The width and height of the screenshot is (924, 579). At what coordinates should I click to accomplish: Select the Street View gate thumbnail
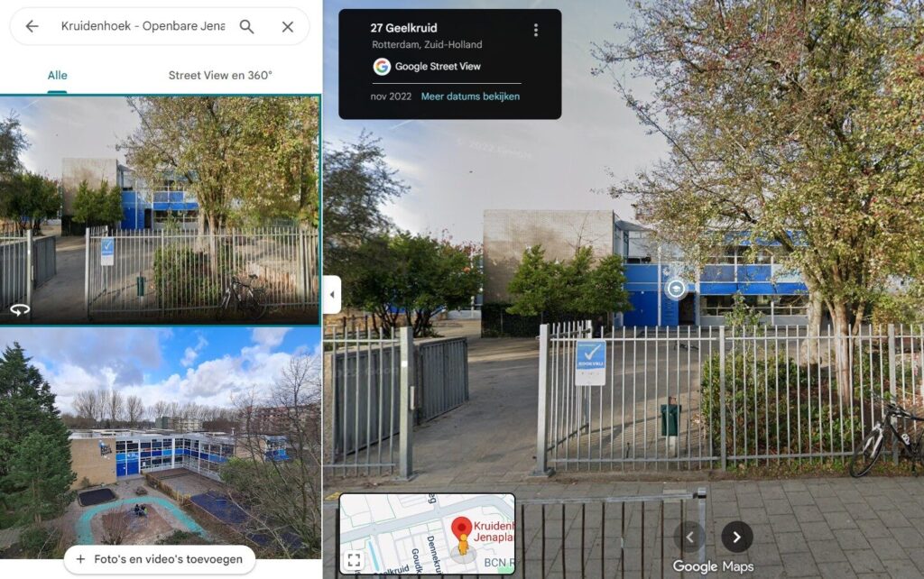point(160,210)
